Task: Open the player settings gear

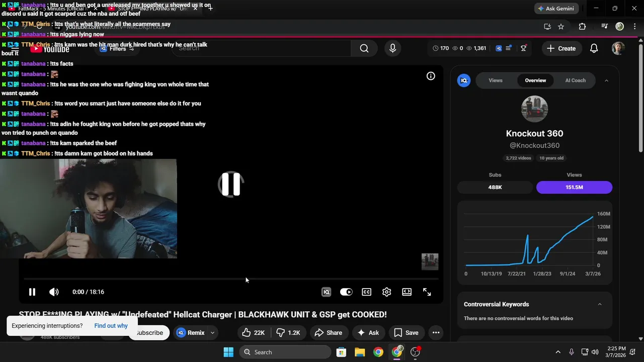Action: (x=386, y=292)
